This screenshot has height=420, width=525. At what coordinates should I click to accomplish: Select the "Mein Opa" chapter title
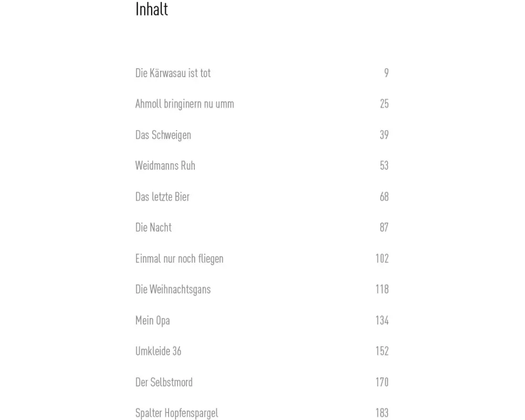pyautogui.click(x=152, y=320)
